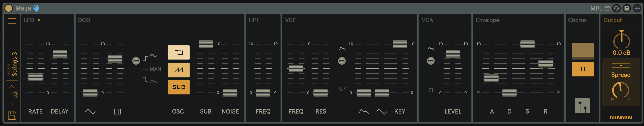644x126 pixels.
Task: Enable Chorus mode I
Action: point(583,50)
